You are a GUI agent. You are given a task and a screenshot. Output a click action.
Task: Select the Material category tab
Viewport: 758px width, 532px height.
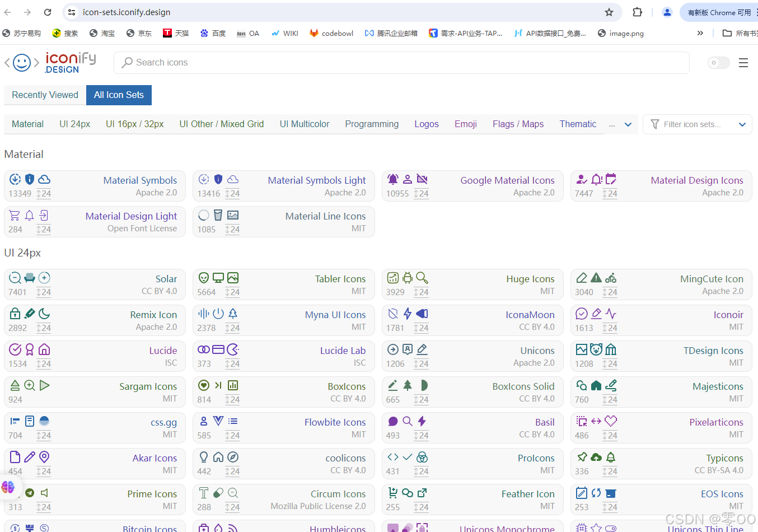[x=27, y=124]
